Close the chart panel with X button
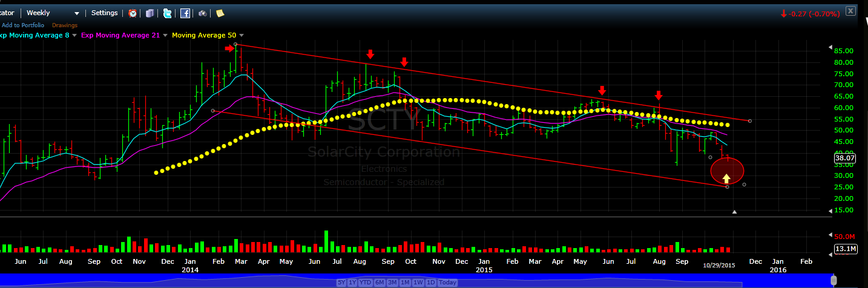Screen dimensions: 868x288 [x=851, y=11]
